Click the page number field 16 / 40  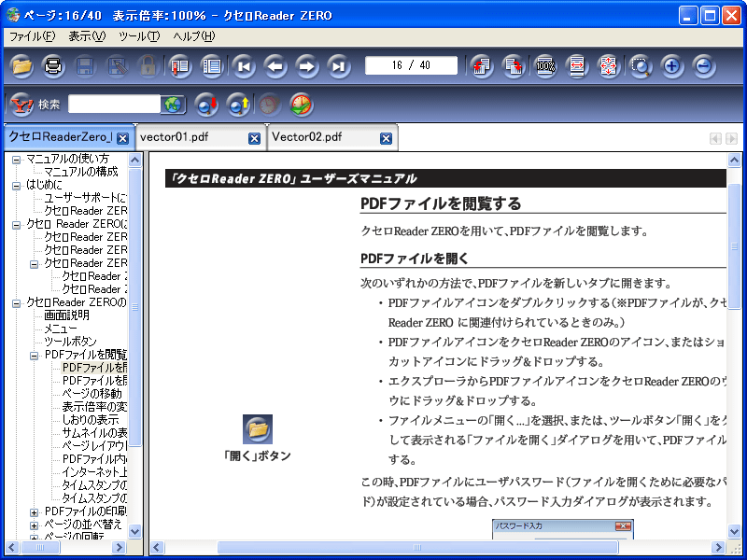(411, 65)
